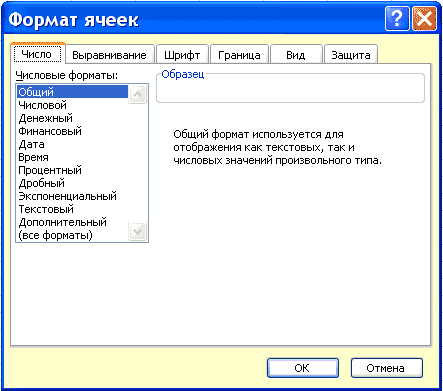This screenshot has width=443, height=391.
Task: Select the Время format
Action: tap(72, 157)
